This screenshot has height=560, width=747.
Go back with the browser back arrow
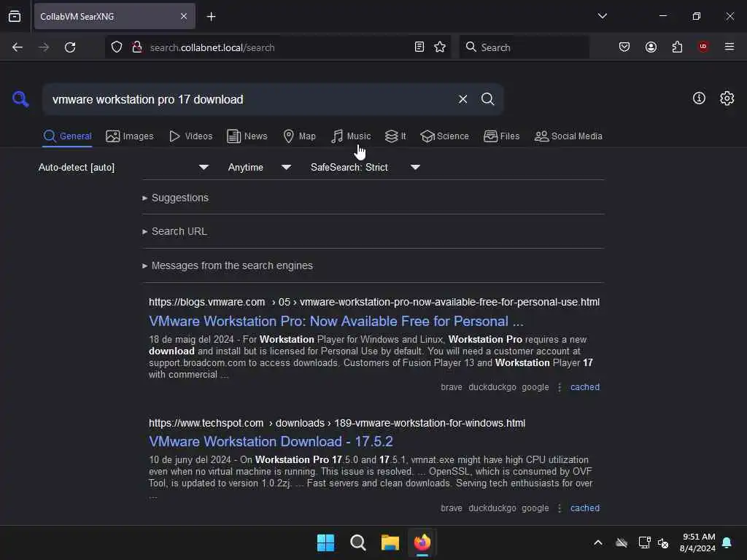[18, 47]
